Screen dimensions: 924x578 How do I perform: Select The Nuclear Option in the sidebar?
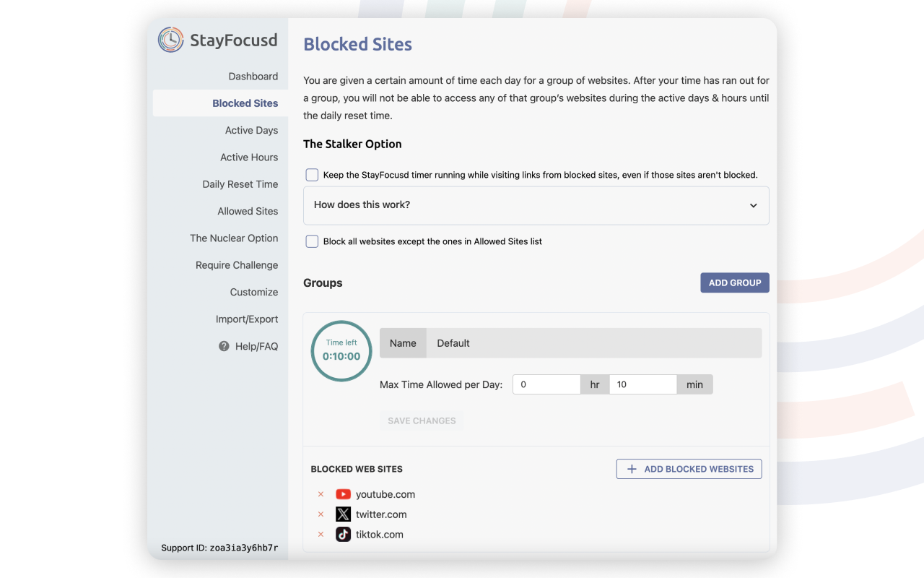coord(234,238)
